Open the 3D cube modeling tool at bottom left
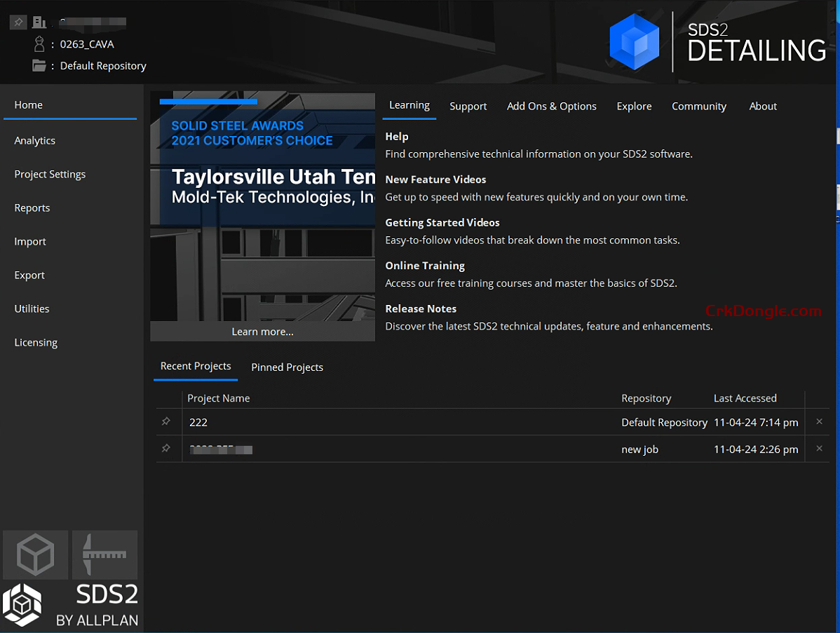Screen dimensions: 840x633 (35, 554)
